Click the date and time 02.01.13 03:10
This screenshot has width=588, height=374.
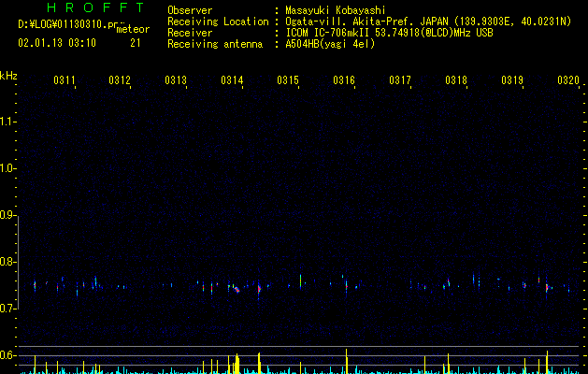[x=57, y=43]
